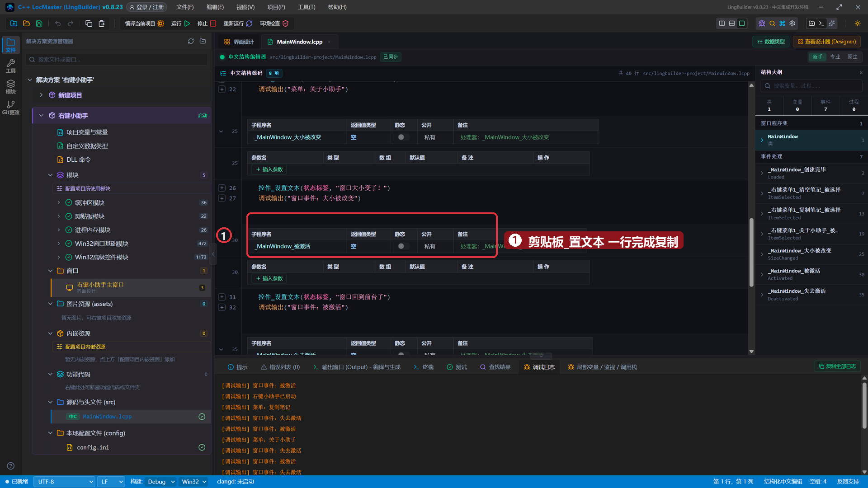Click 查看设计器 (Designer) button
Viewport: 868px width, 488px height.
coord(827,42)
